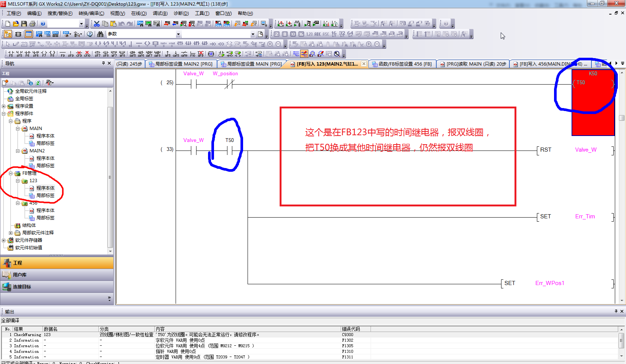
Task: Open the 转换/编译(C) menu
Action: [x=91, y=13]
